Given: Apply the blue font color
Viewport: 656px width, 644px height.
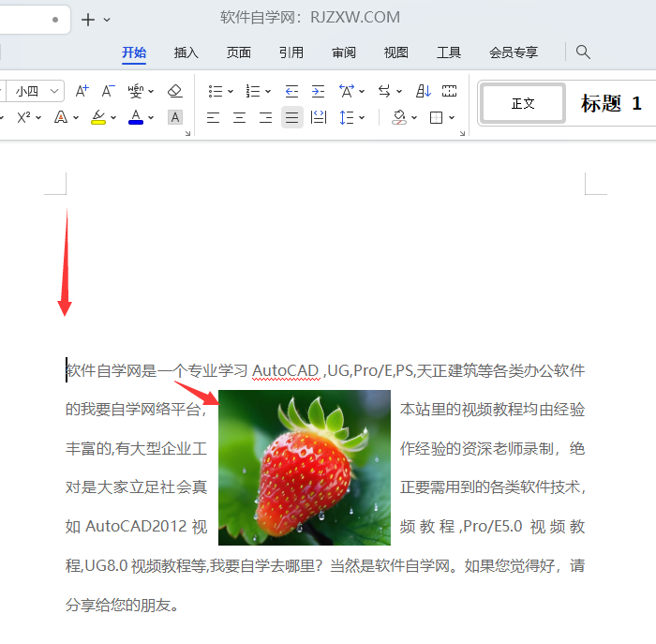Looking at the screenshot, I should click(x=136, y=117).
